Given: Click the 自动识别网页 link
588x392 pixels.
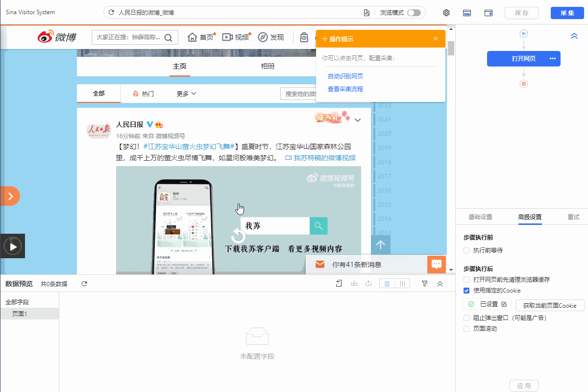Looking at the screenshot, I should tap(345, 76).
